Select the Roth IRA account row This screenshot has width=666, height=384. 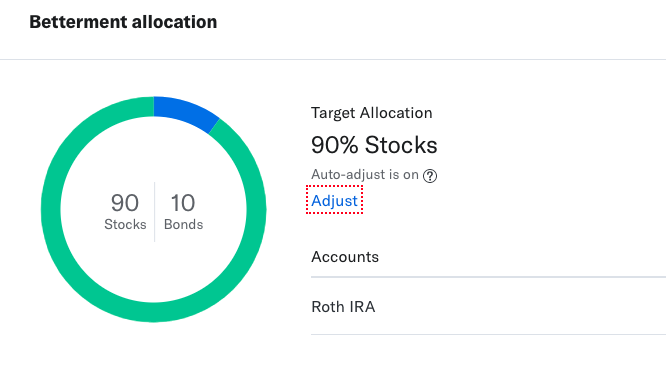pyautogui.click(x=488, y=306)
